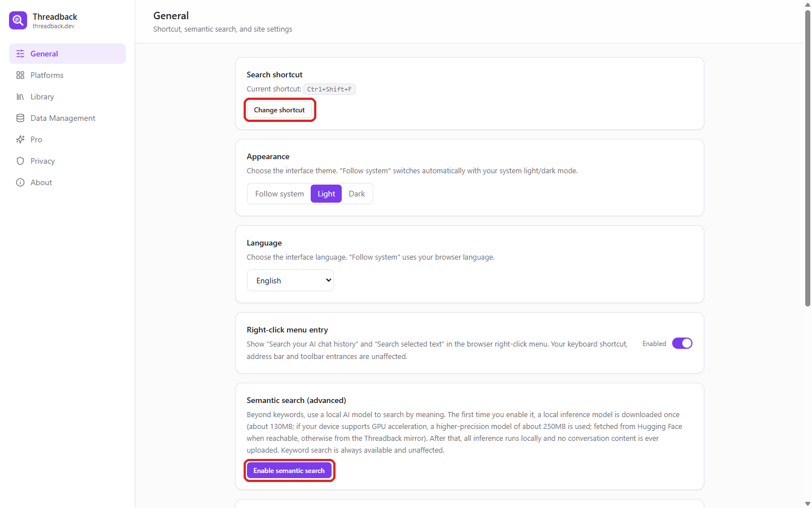This screenshot has height=508, width=812.
Task: Click Enable semantic search button
Action: (x=289, y=471)
